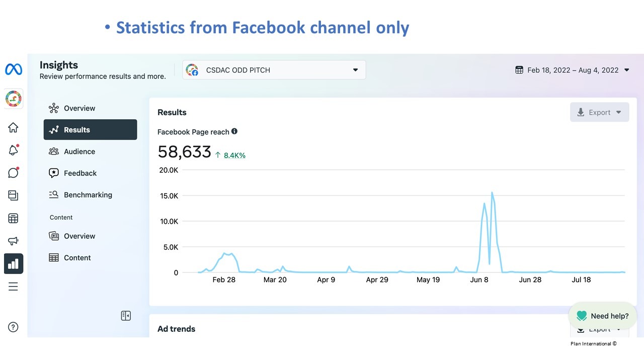Click the Jul 18 axis label
Viewport: 644px width, 362px height.
pos(581,280)
